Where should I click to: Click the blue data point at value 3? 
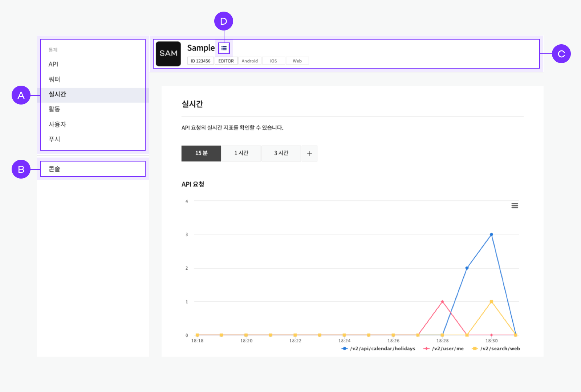[x=491, y=234]
